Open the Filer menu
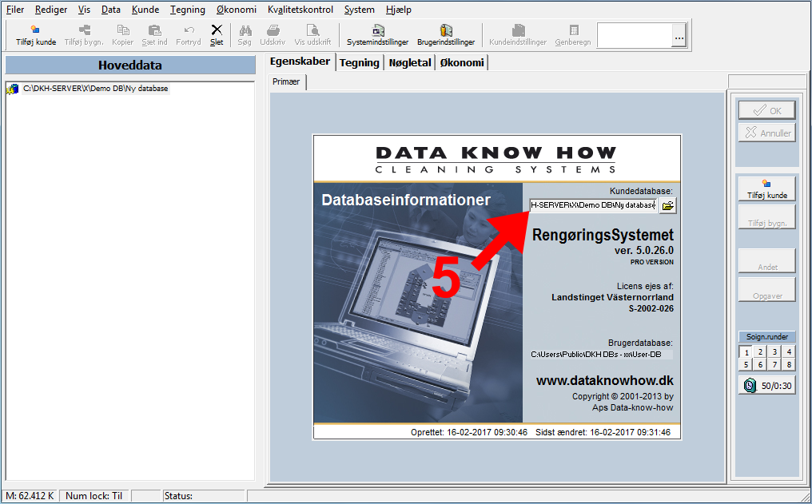 tap(15, 10)
